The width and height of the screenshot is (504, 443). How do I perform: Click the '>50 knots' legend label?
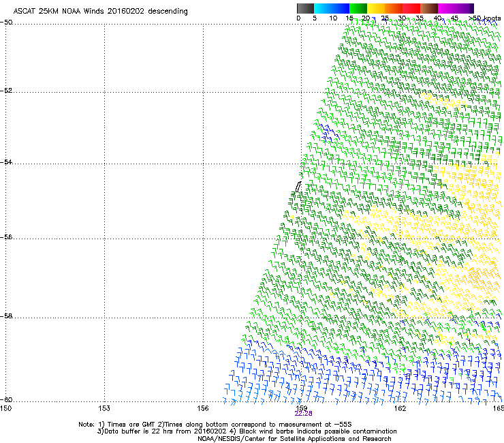[x=484, y=18]
